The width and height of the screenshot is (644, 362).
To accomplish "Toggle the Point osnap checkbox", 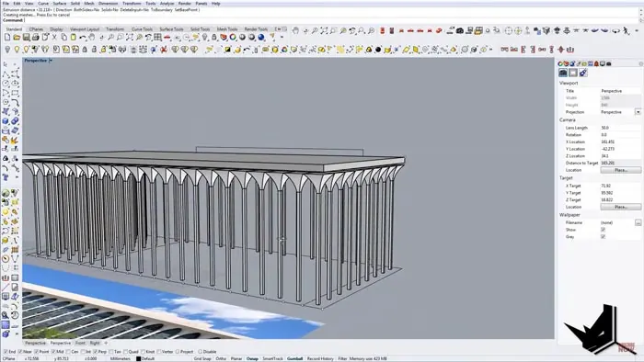I will coord(36,352).
